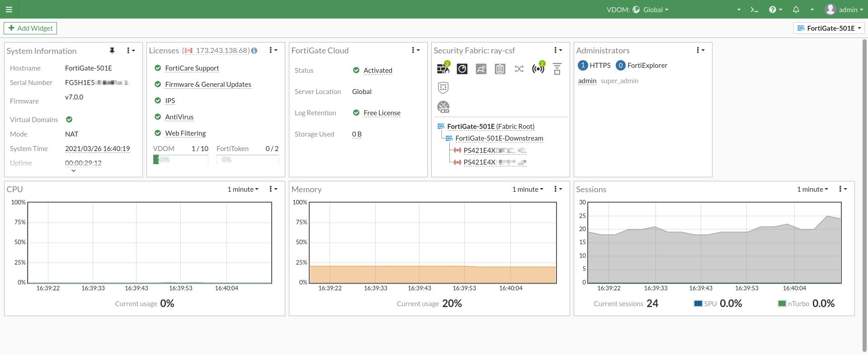This screenshot has height=355, width=868.
Task: Click the Add Widget button
Action: click(x=30, y=28)
